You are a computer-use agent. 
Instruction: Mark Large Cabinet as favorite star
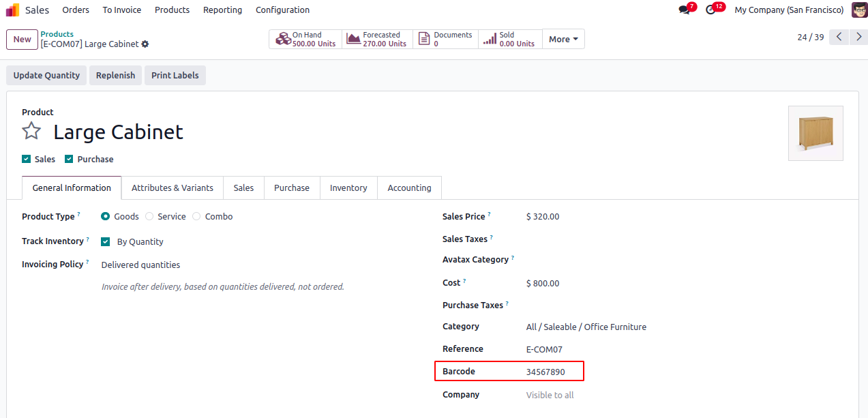pos(31,131)
